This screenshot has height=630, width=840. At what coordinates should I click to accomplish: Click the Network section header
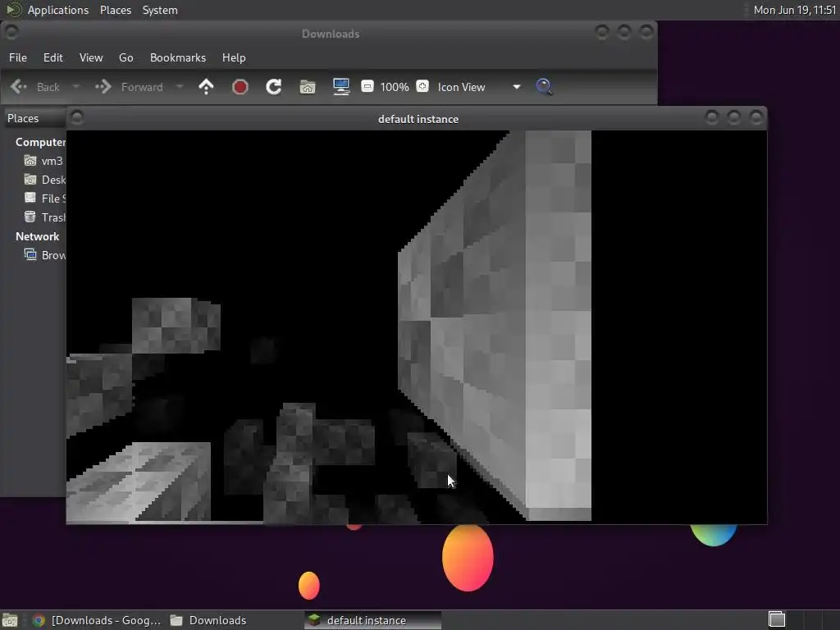click(x=37, y=236)
